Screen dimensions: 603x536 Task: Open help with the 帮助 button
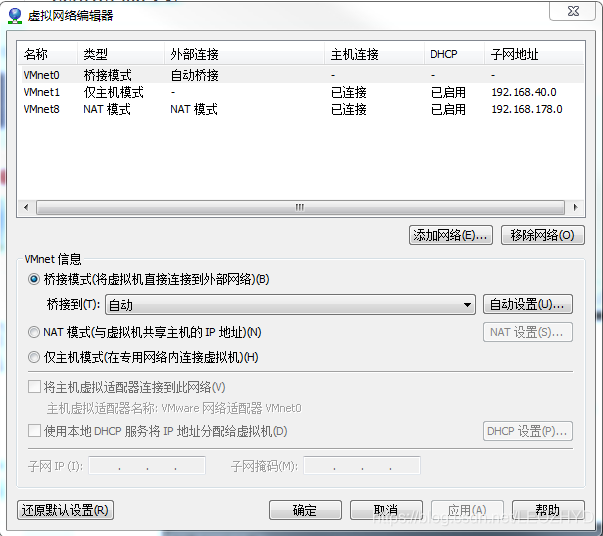548,510
